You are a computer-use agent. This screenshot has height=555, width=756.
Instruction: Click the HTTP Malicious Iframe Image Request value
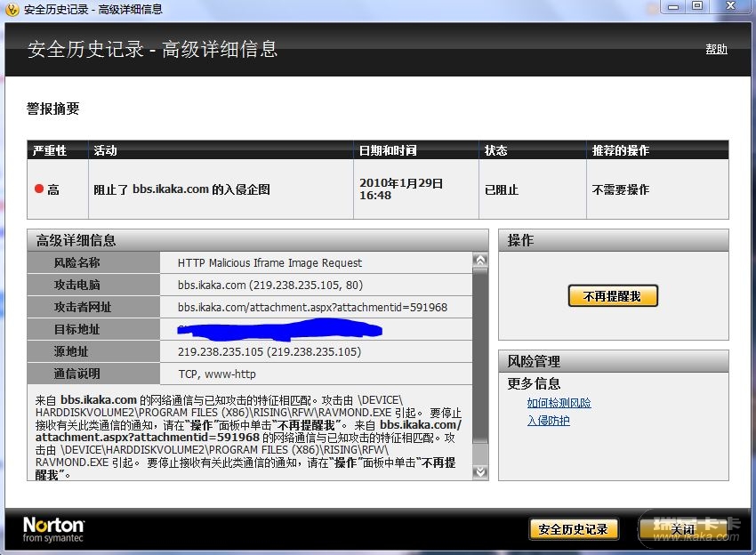269,262
